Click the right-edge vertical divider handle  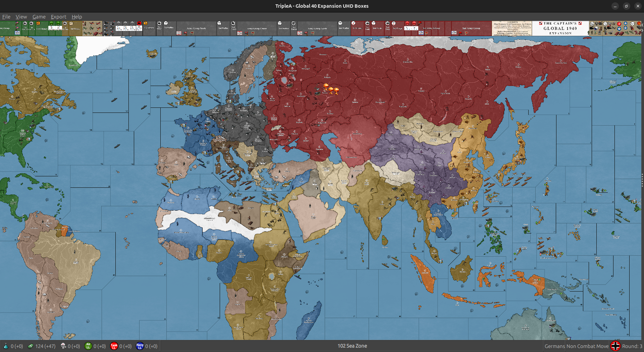(642, 180)
